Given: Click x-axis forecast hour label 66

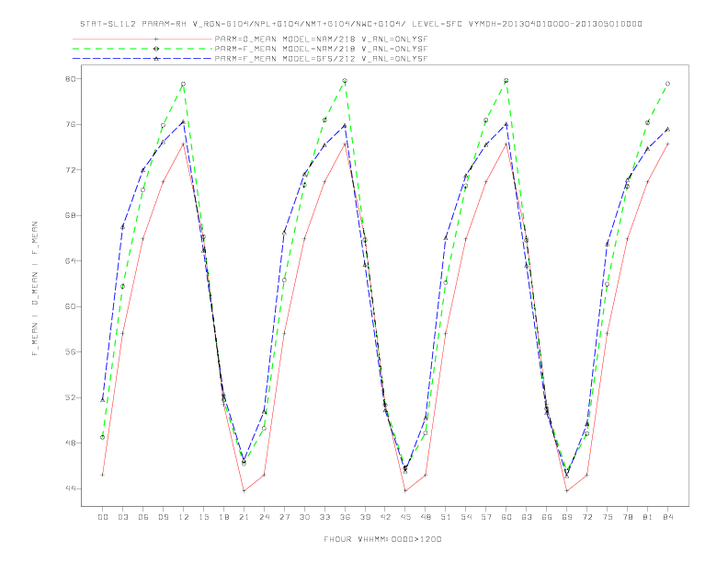Looking at the screenshot, I should pos(547,517).
